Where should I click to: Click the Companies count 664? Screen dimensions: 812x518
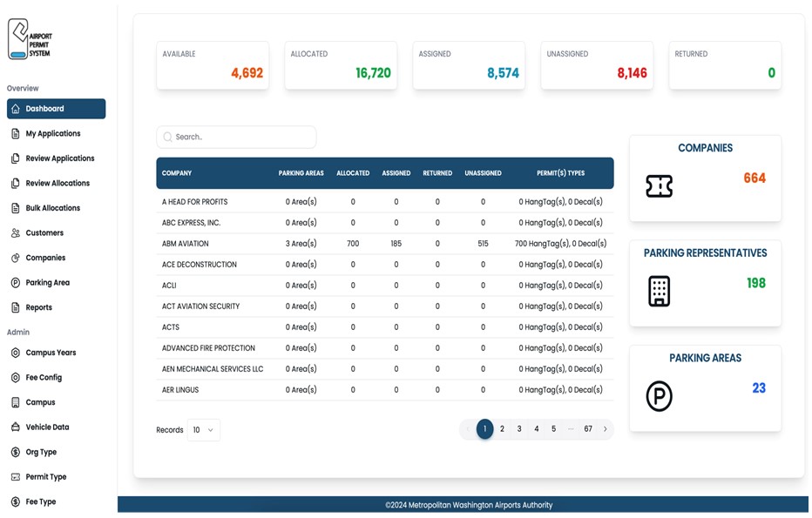coord(754,178)
